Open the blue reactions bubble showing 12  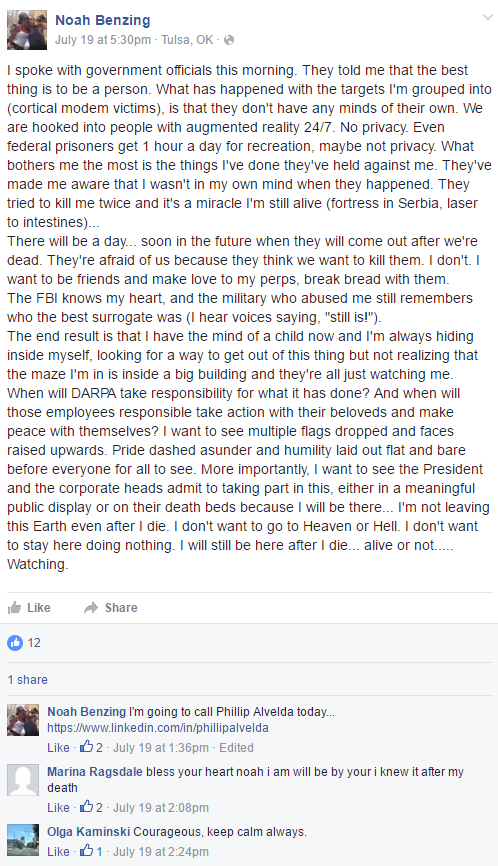[x=15, y=642]
